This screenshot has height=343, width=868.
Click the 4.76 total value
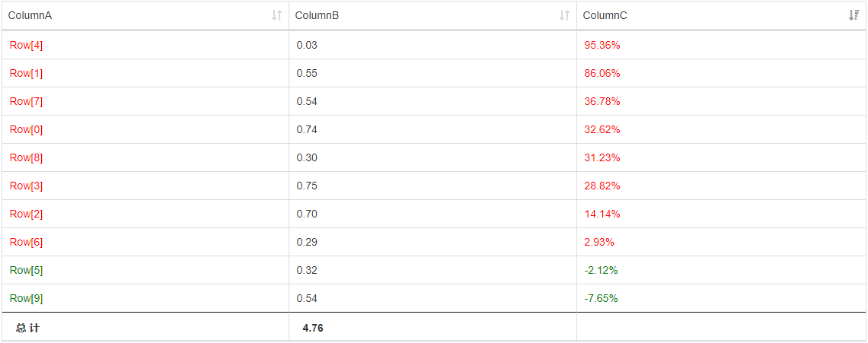[x=313, y=328]
